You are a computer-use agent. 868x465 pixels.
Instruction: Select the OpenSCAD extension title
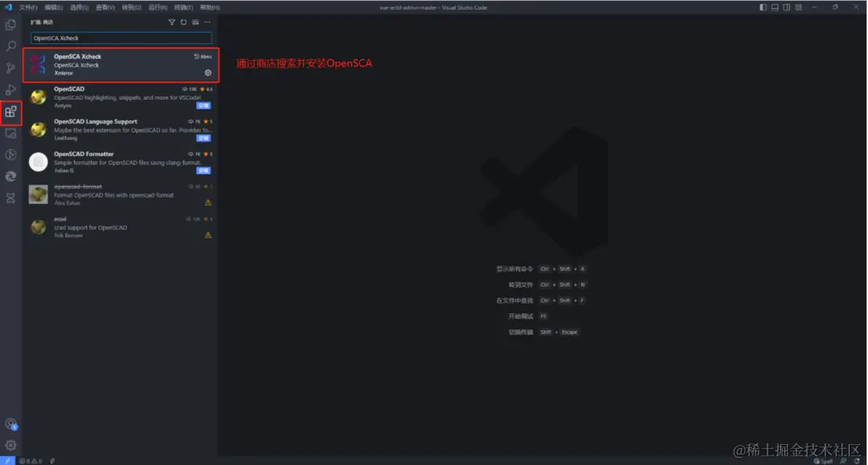(x=69, y=89)
